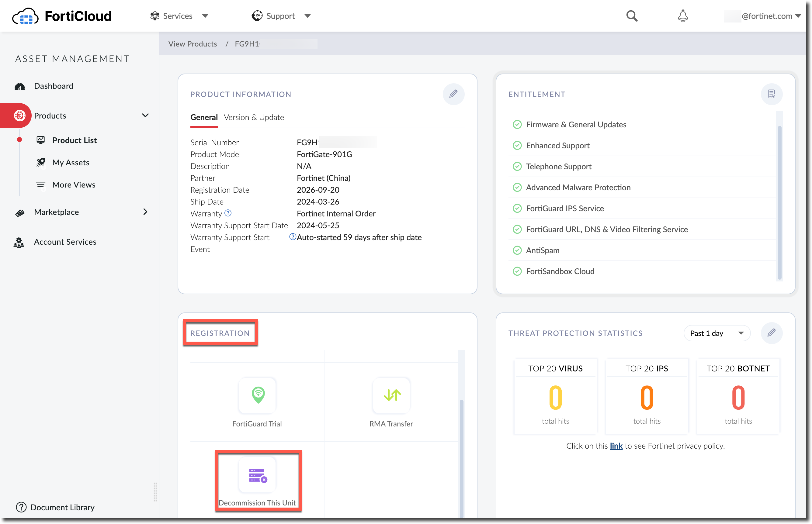Click the FortiGuard IPS Service entitlement
This screenshot has width=812, height=524.
[642, 208]
